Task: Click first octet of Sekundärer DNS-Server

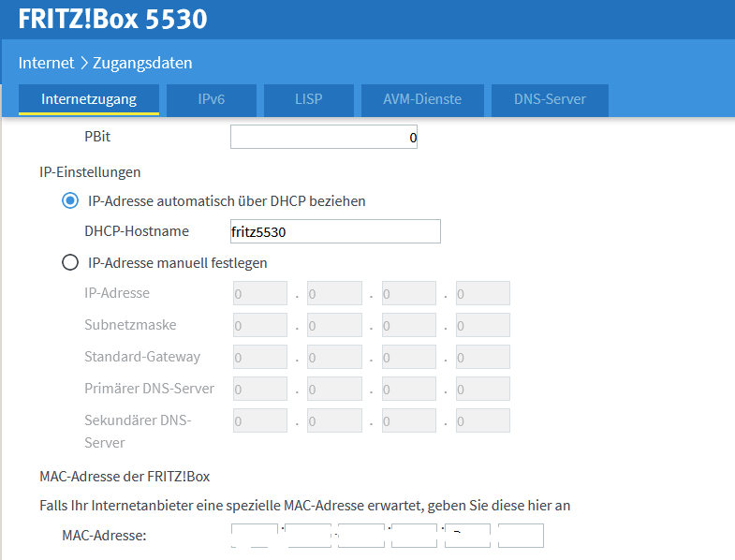Action: [x=260, y=420]
